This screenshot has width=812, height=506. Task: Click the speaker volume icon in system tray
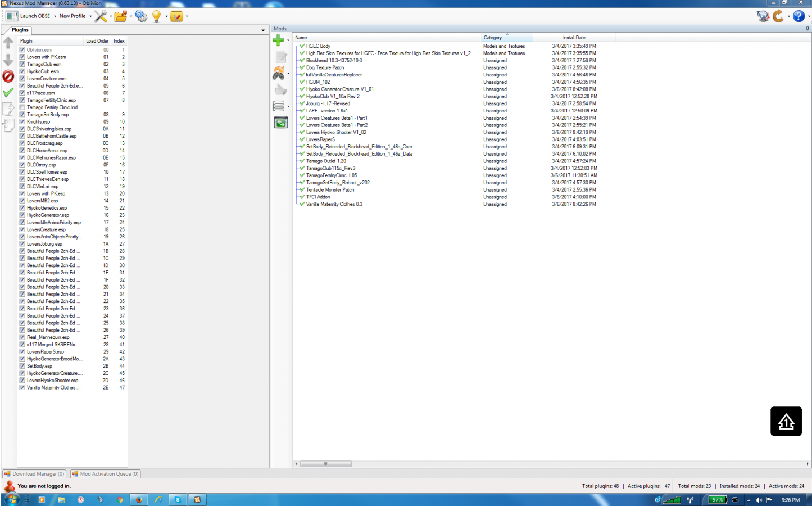pos(759,500)
